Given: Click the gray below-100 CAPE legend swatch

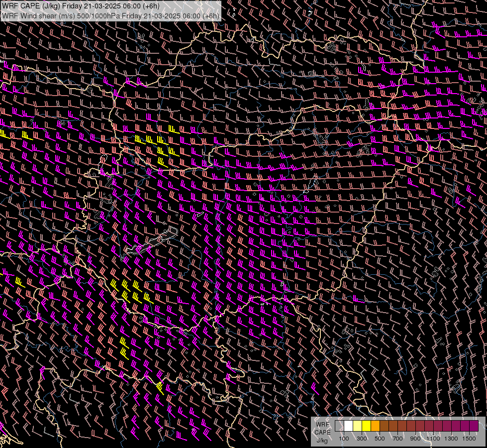Looking at the screenshot, I should 339,426.
